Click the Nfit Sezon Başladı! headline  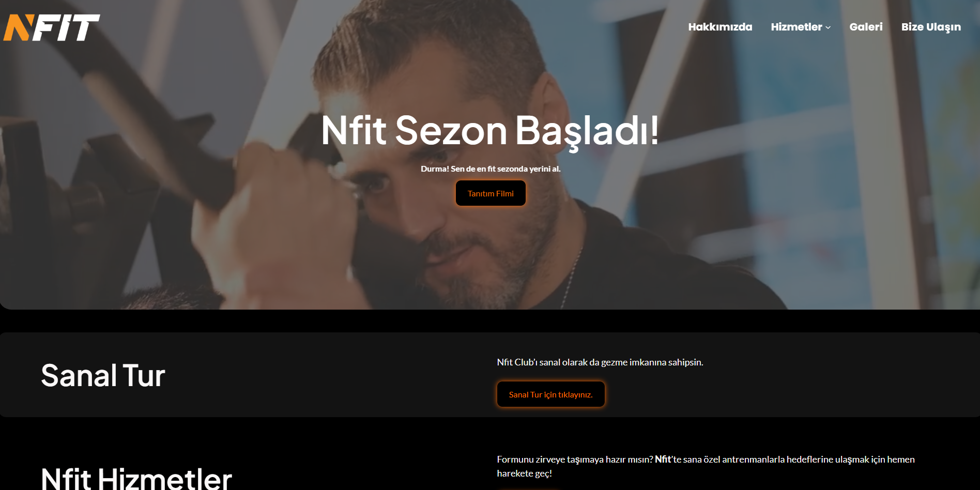490,130
